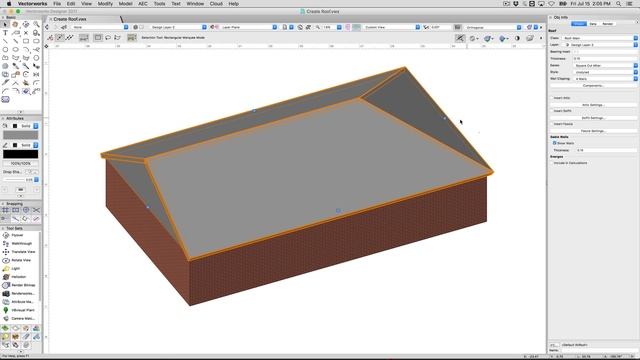640x360 pixels.
Task: Open the active layer dropdown in view bar
Action: pyautogui.click(x=178, y=27)
